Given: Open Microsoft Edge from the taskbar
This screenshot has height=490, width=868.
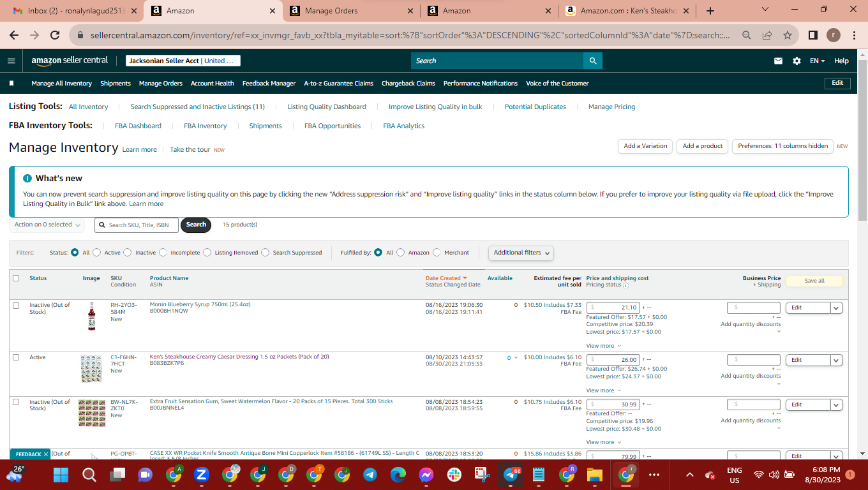Looking at the screenshot, I should point(398,475).
